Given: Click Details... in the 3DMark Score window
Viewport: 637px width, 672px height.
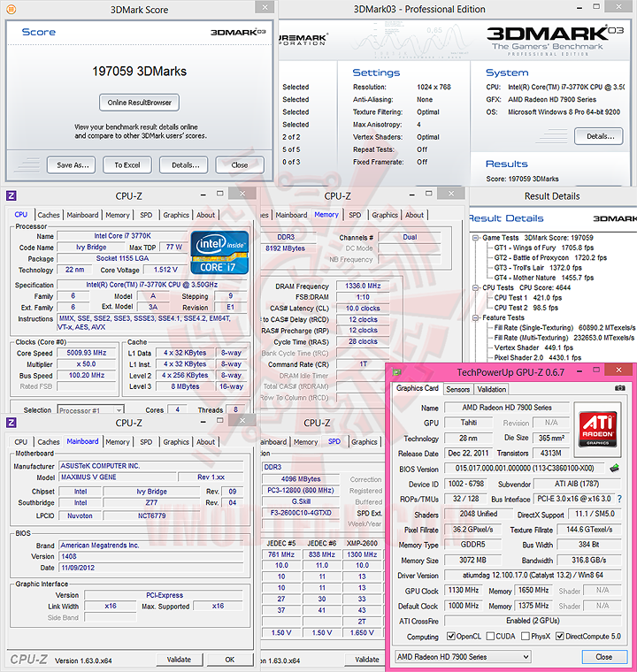Looking at the screenshot, I should (184, 165).
